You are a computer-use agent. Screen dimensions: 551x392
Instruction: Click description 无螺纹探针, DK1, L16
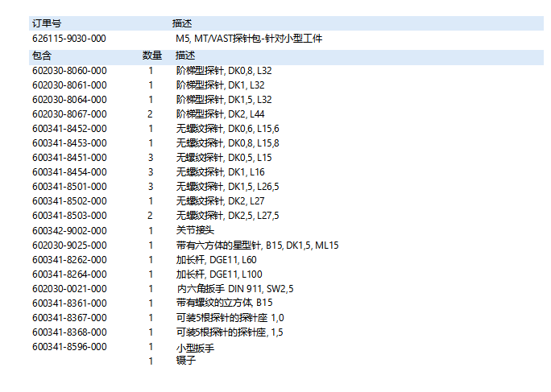221,171
